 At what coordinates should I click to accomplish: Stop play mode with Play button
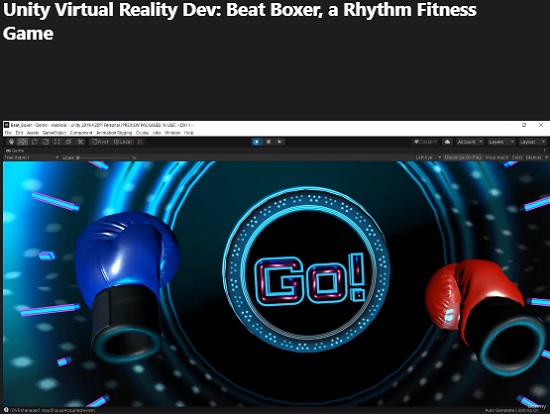pos(257,142)
